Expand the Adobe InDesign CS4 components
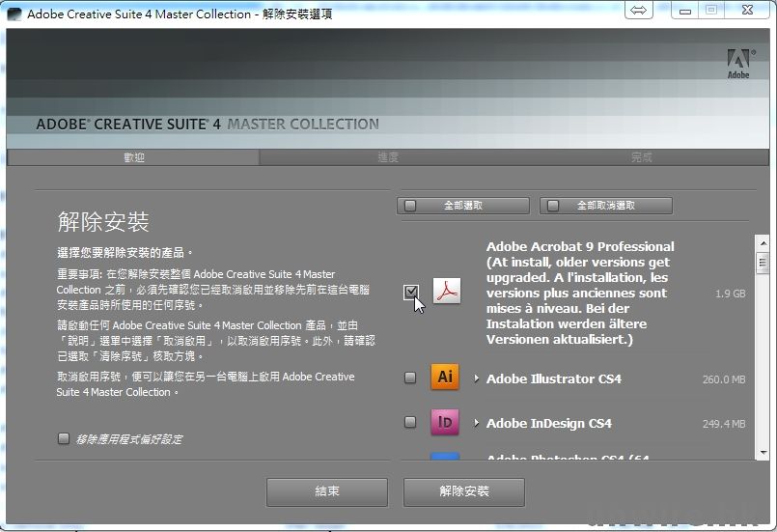 pyautogui.click(x=477, y=423)
